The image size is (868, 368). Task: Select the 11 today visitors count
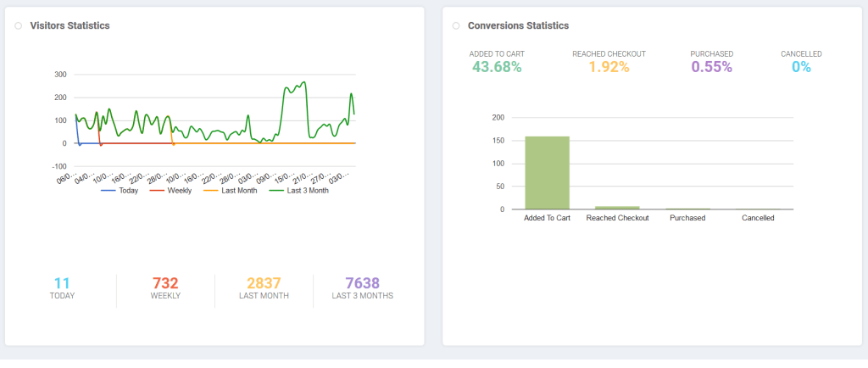(x=62, y=283)
